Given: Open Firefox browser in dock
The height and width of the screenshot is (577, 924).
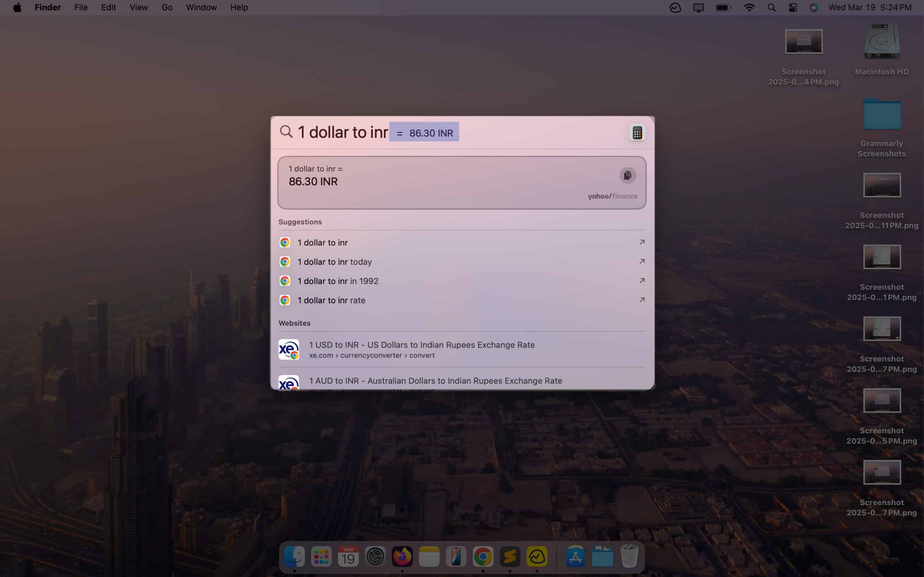Looking at the screenshot, I should (402, 556).
